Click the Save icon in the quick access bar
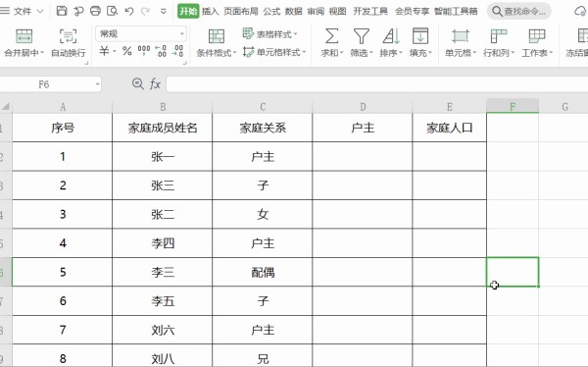The width and height of the screenshot is (588, 367). (x=62, y=11)
